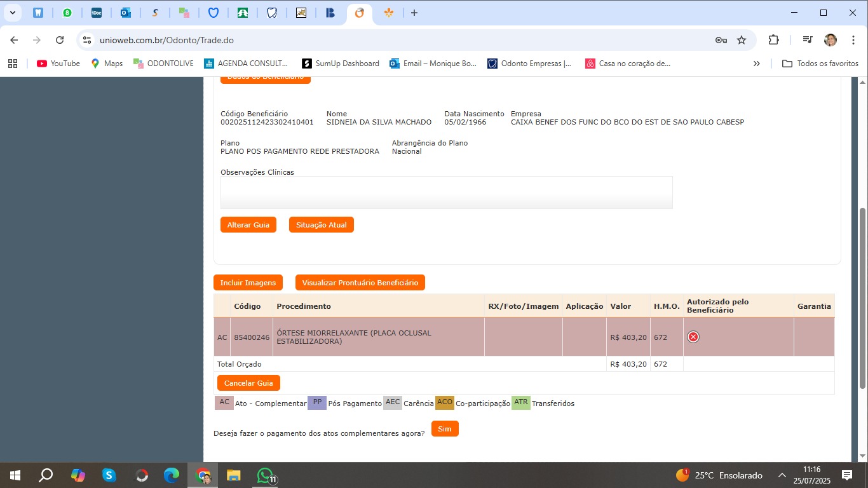This screenshot has height=488, width=868.
Task: Open the saved passwords key icon
Action: tap(721, 40)
